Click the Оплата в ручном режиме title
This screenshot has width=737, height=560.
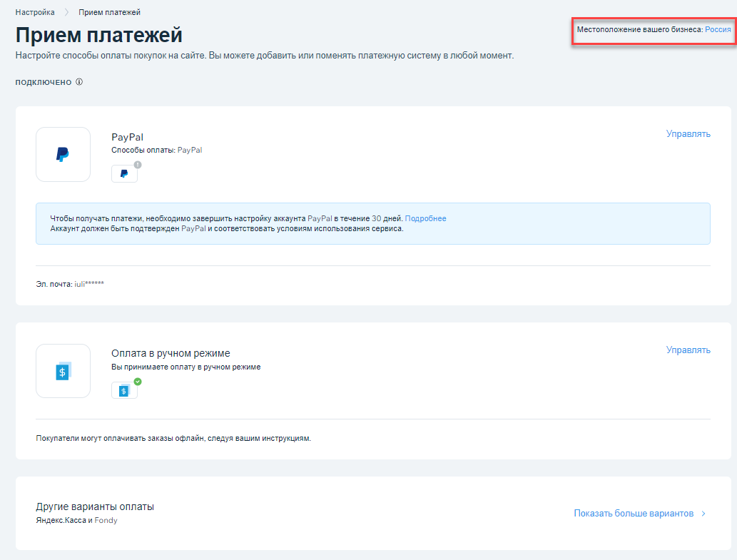[x=171, y=353]
